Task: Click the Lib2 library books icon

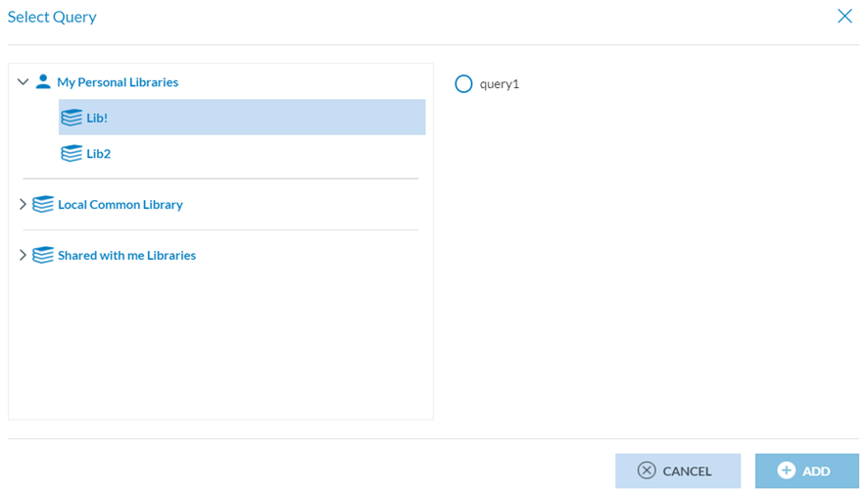Action: pos(72,153)
